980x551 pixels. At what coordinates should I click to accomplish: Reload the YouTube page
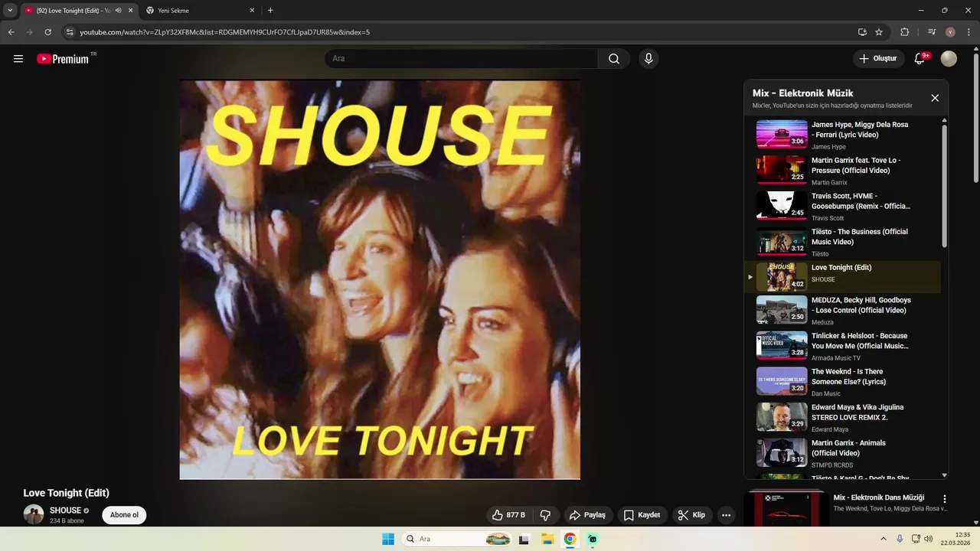tap(48, 32)
